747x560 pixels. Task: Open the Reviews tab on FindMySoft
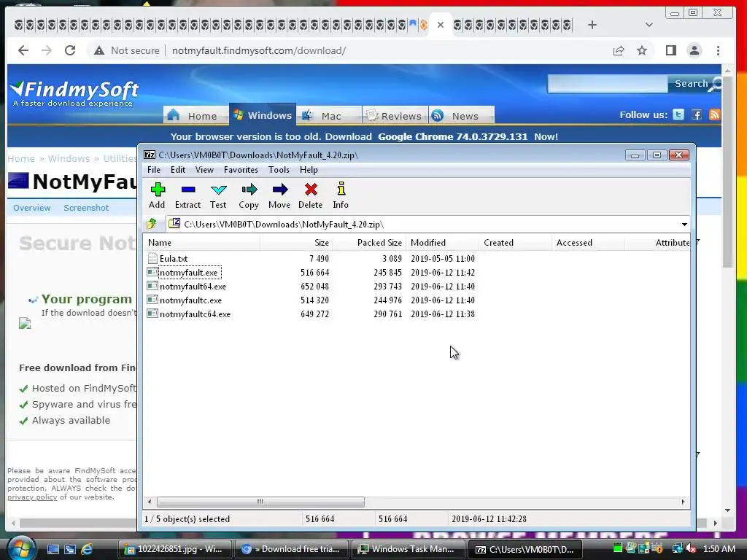click(395, 116)
